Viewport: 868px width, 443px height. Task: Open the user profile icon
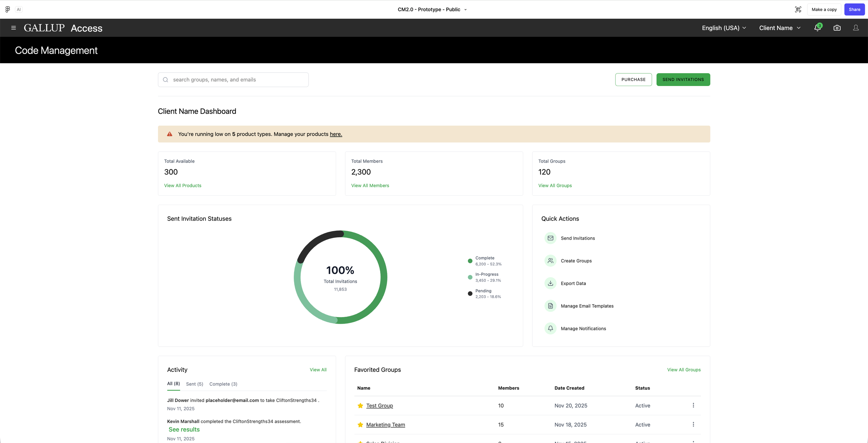point(856,28)
